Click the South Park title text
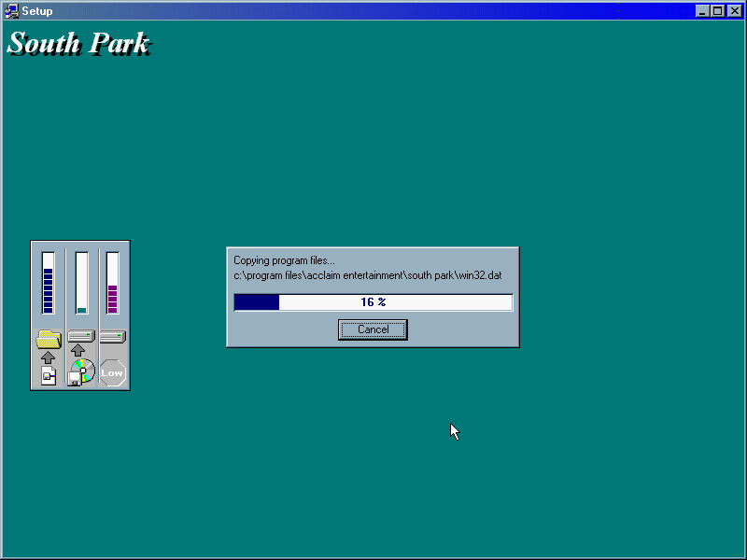747x560 pixels. [78, 44]
